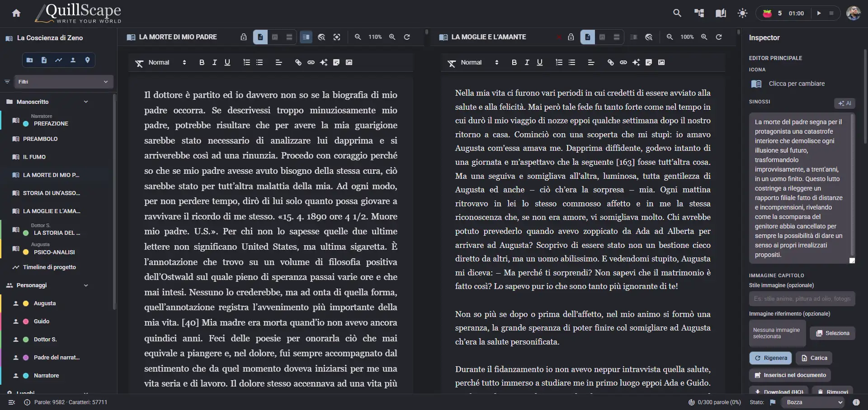868x410 pixels.
Task: Add a new location pin in sidebar toolbar
Action: [87, 60]
